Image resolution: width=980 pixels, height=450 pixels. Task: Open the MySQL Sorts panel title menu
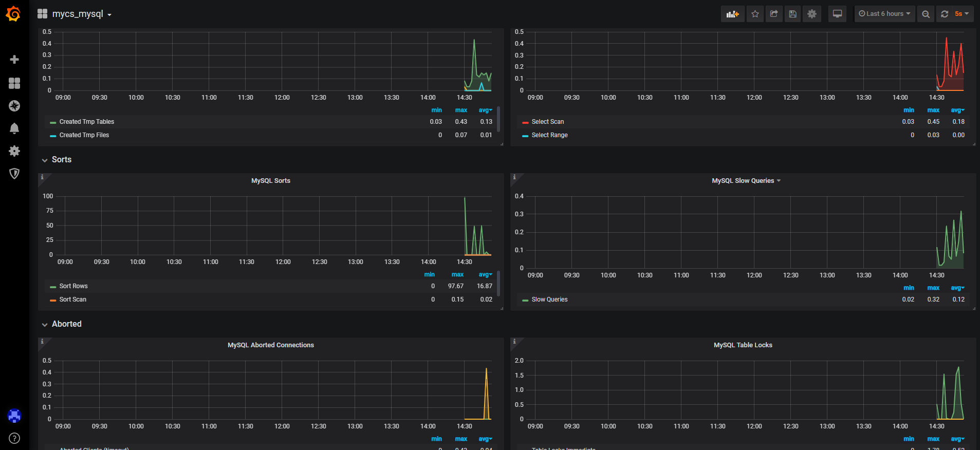click(271, 181)
